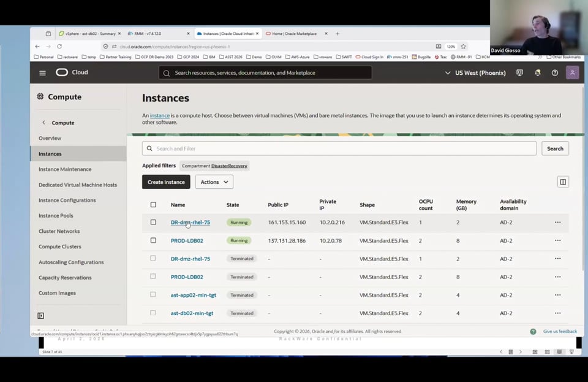588x382 pixels.
Task: Go back using the Compute chevron in sidebar
Action: click(44, 123)
